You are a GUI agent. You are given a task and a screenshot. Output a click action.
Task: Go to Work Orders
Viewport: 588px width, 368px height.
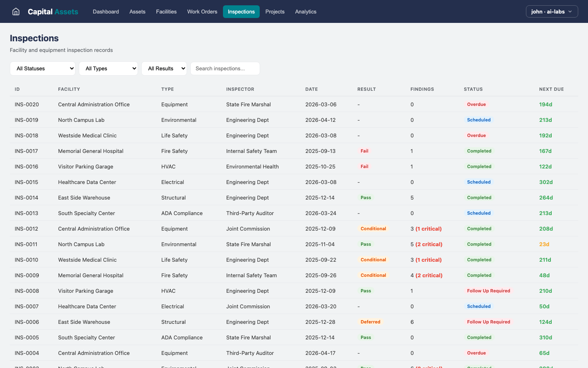pos(202,11)
